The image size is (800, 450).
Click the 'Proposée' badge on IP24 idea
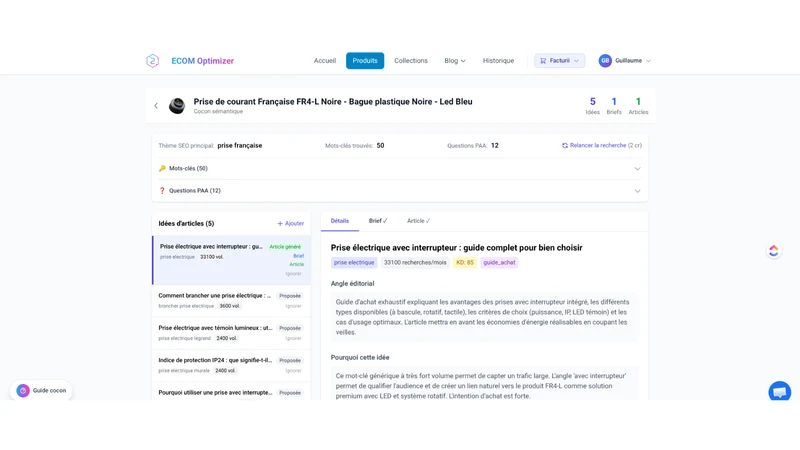290,360
